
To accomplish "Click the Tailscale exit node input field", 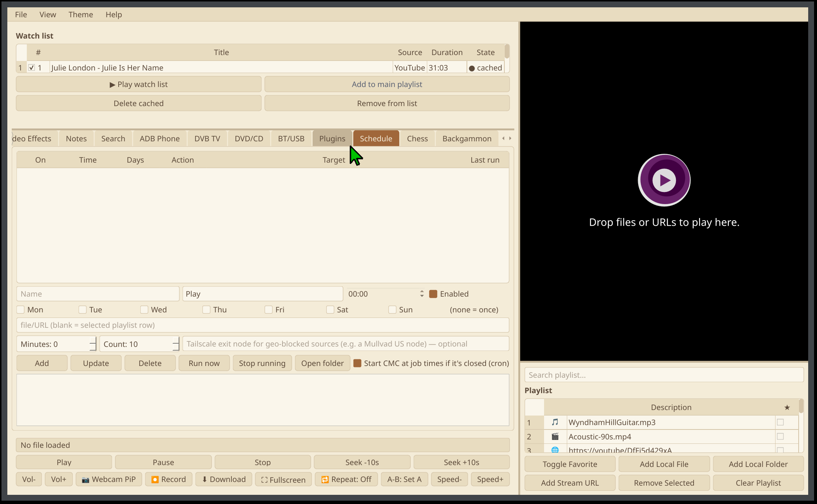I will tap(346, 344).
